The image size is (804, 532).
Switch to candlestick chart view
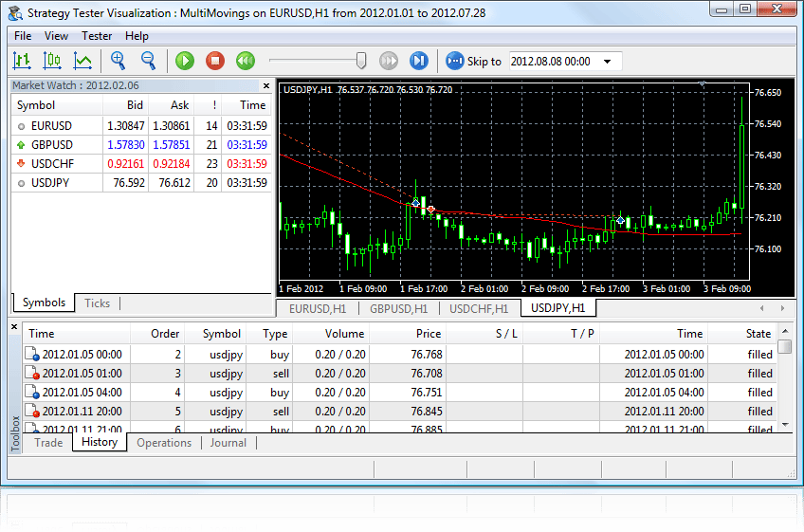(x=52, y=61)
